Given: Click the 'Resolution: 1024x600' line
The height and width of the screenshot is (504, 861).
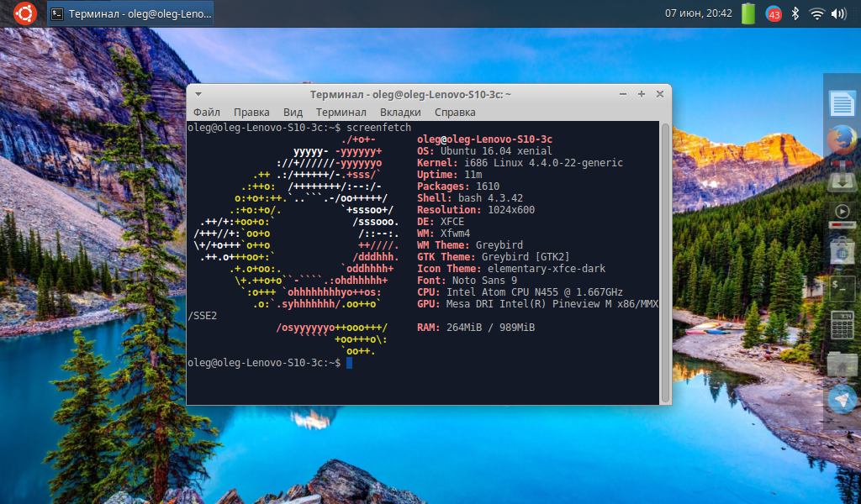Looking at the screenshot, I should point(476,210).
